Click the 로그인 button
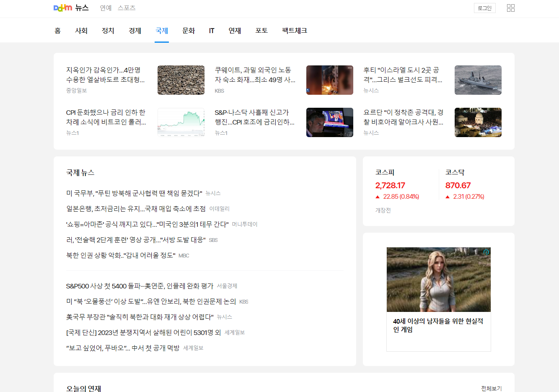This screenshot has width=559, height=392. [485, 8]
